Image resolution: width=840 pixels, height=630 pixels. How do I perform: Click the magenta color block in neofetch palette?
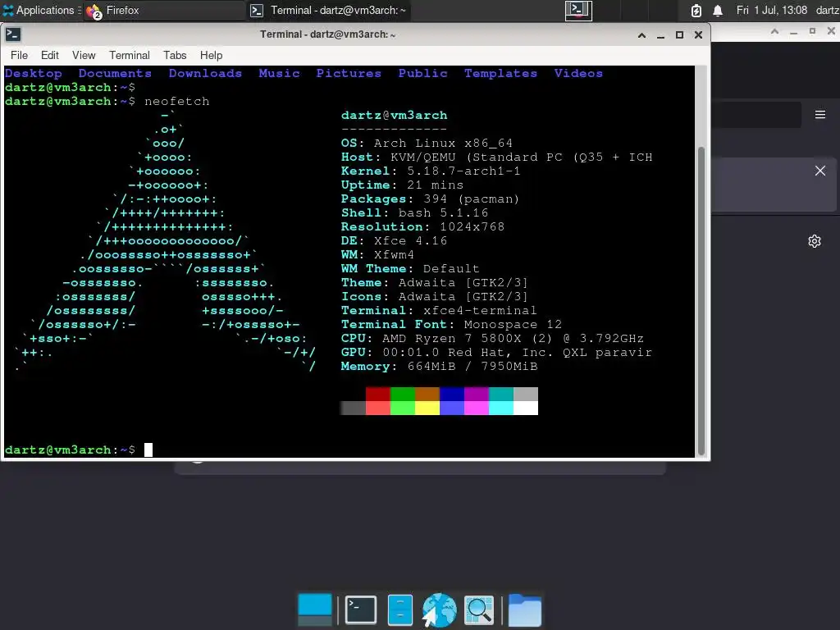(477, 395)
